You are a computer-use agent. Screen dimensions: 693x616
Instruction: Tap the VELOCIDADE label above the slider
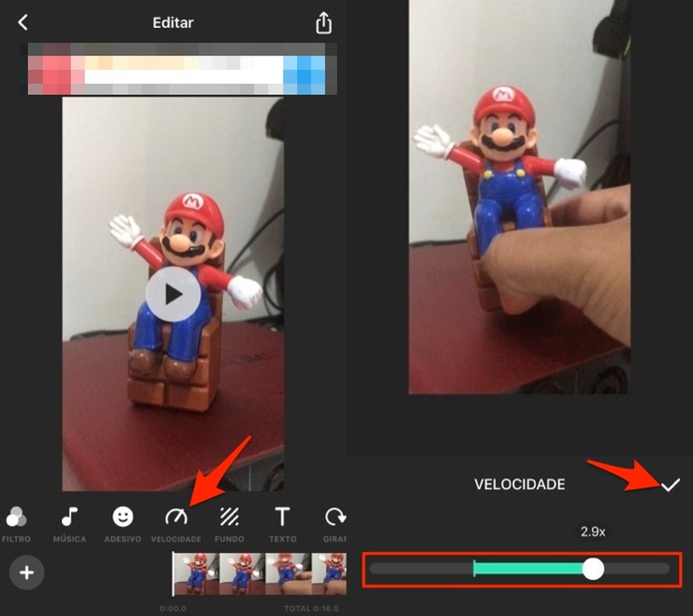520,484
